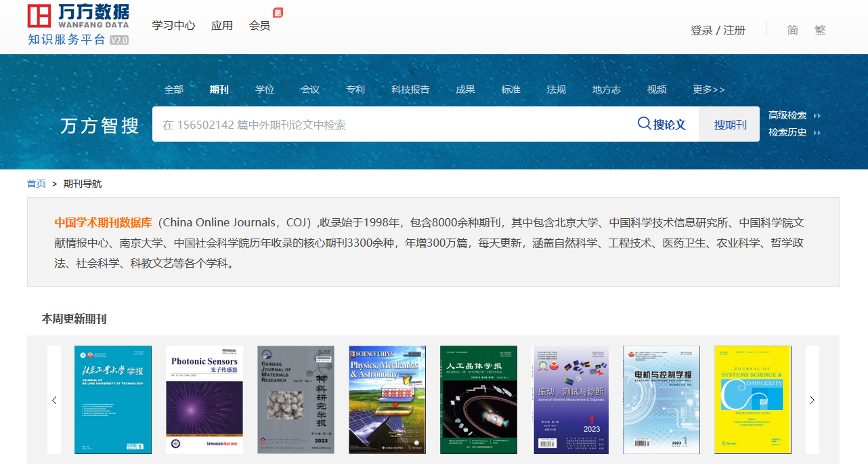Go to 首页 via breadcrumb
868x471 pixels.
[x=37, y=184]
